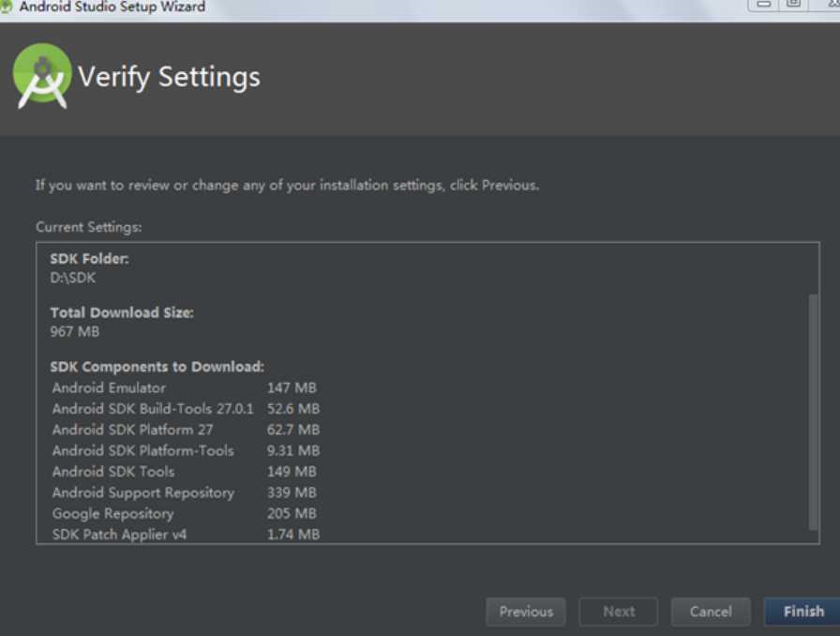Click the 'Current Settings:' label
The image size is (840, 636).
point(89,227)
